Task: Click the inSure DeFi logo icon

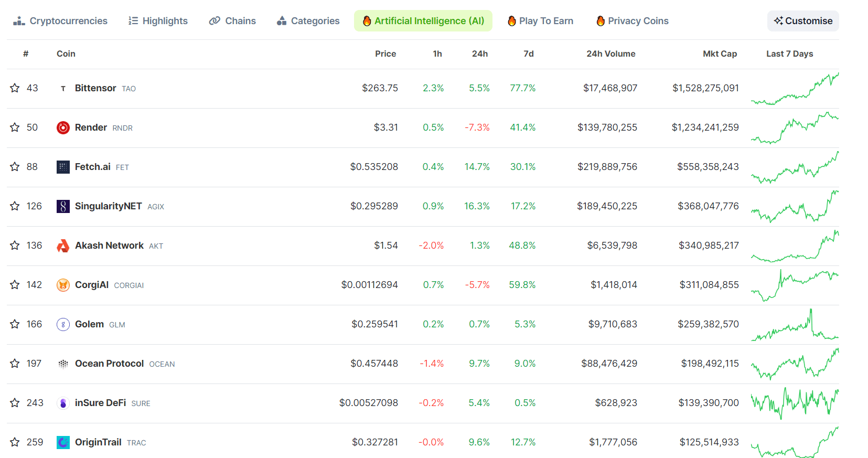Action: click(63, 403)
